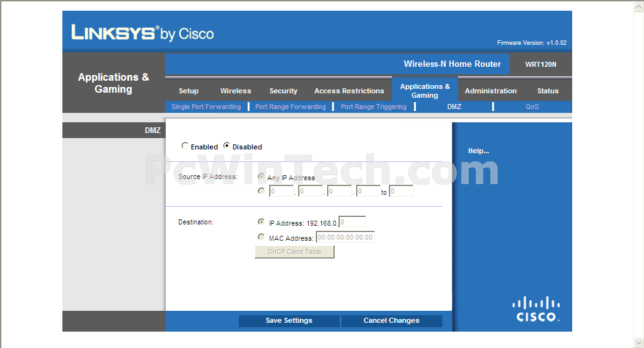Open the Setup tab

click(x=188, y=91)
